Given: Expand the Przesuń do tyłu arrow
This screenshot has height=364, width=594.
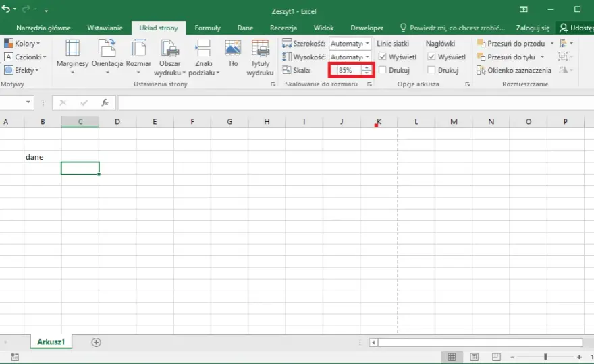Looking at the screenshot, I should (542, 57).
